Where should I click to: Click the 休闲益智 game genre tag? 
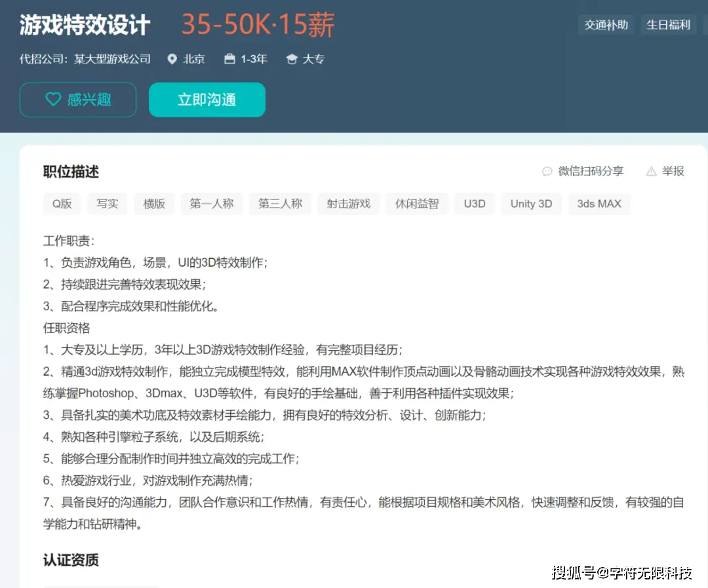coord(417,204)
